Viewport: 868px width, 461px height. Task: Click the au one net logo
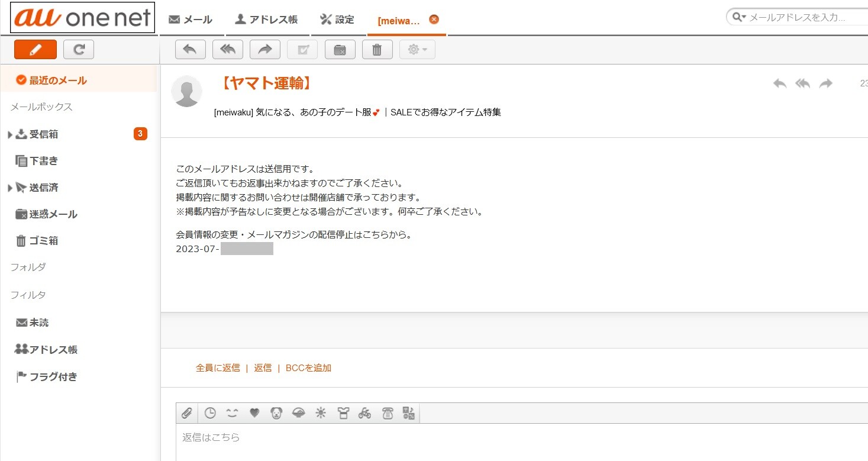point(83,17)
